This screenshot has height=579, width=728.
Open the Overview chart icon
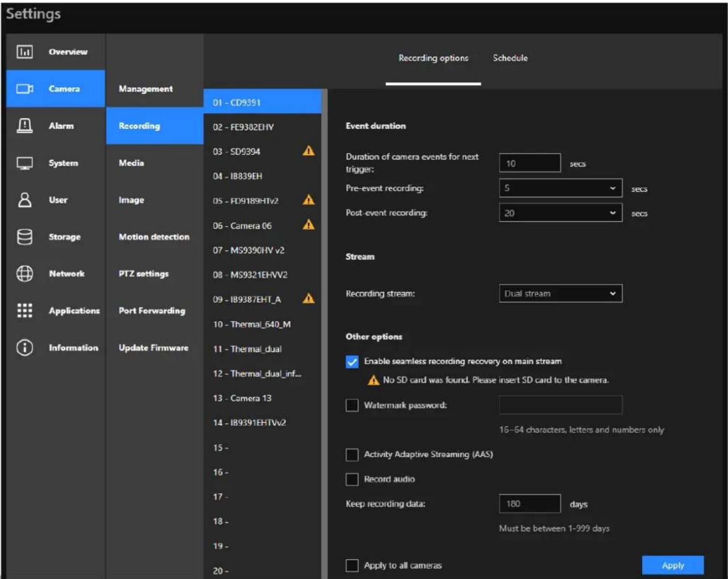coord(25,51)
